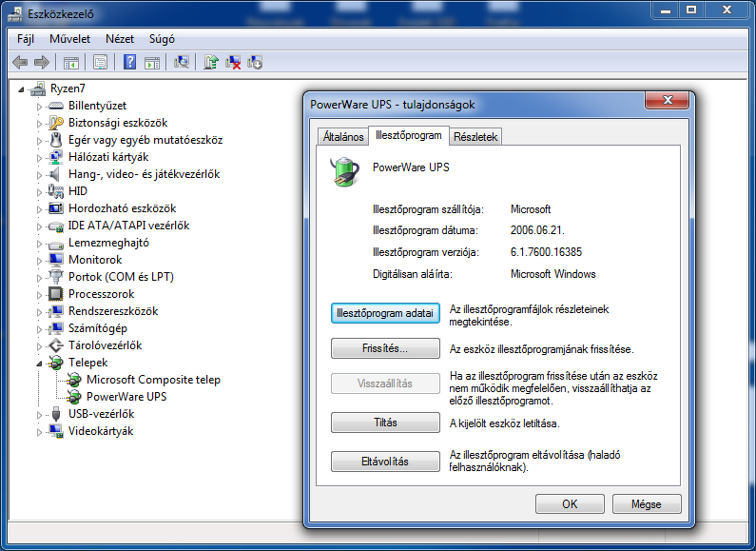Select the Illesztőprogram tab
756x551 pixels.
click(x=408, y=135)
